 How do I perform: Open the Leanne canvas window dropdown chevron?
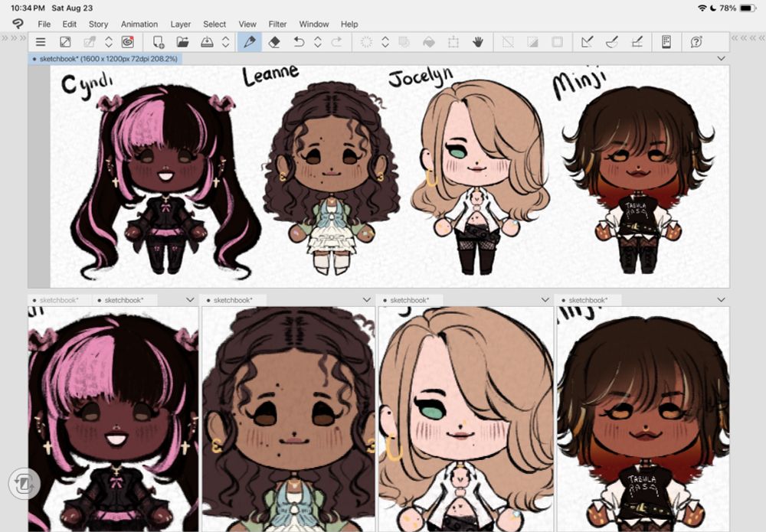point(367,299)
